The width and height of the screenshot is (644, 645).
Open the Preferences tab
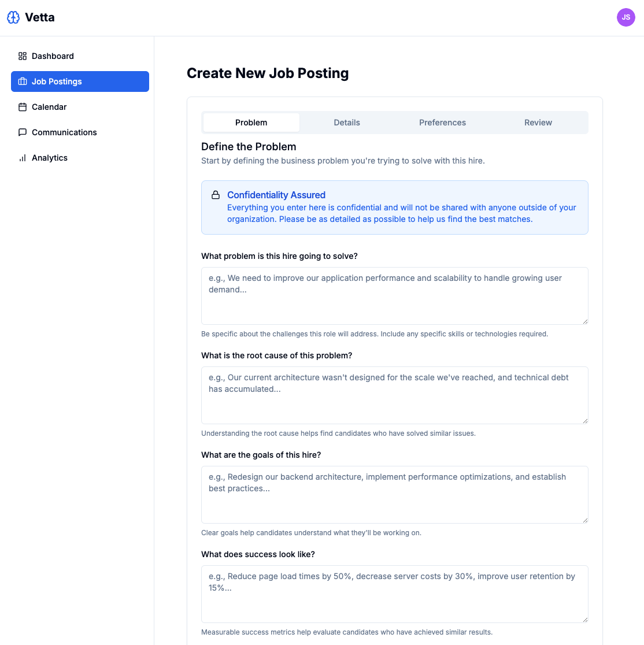click(442, 123)
